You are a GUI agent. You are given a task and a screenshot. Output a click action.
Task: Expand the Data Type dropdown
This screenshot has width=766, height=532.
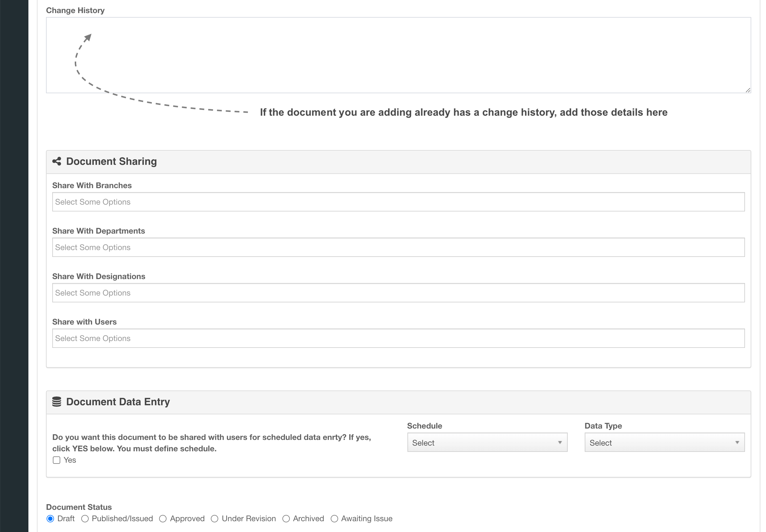[x=664, y=442]
